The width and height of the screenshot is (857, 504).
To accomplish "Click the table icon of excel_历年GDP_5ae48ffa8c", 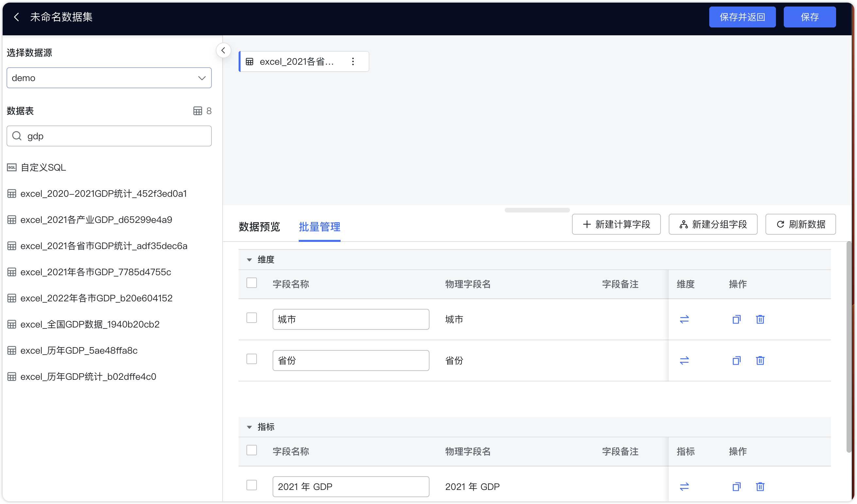I will pyautogui.click(x=12, y=351).
